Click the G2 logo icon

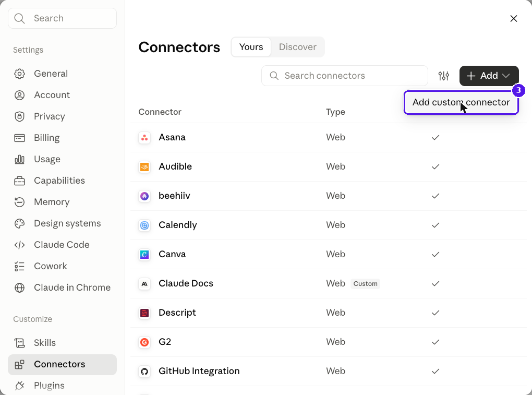144,342
